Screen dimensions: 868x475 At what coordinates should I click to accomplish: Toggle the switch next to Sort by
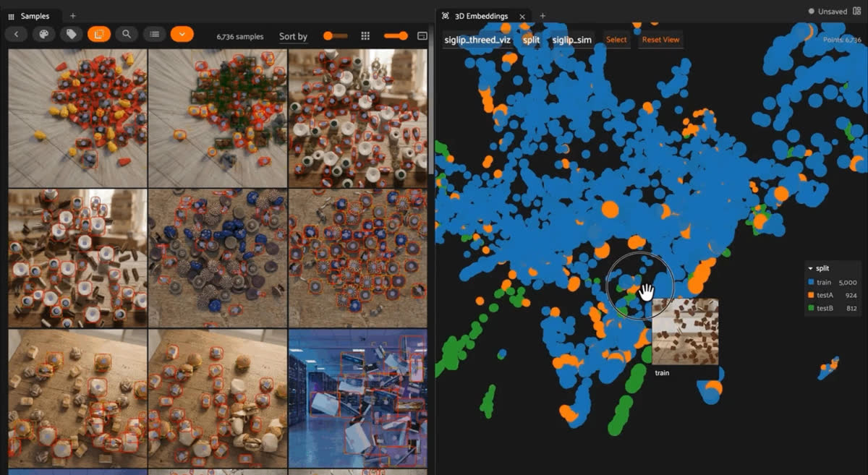click(335, 35)
